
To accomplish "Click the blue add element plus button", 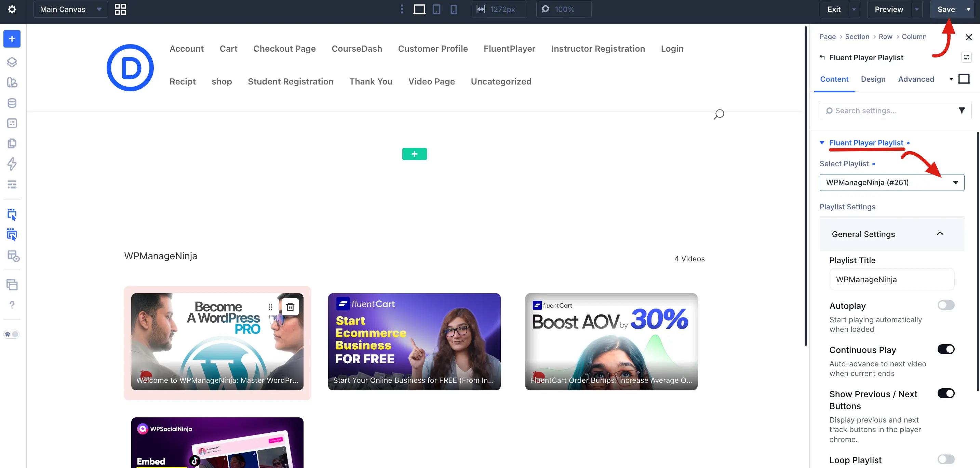I will [12, 39].
